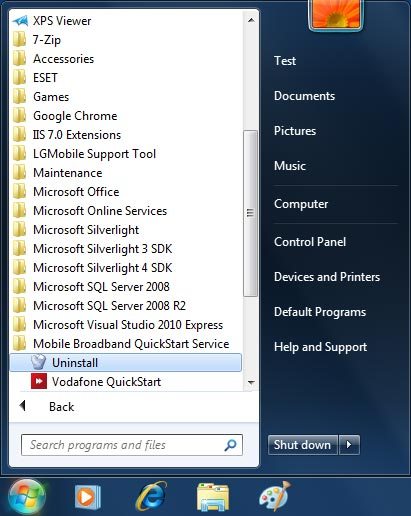Screen dimensions: 411x516
Task: Click the Vodafone QuickStart red icon
Action: (39, 381)
